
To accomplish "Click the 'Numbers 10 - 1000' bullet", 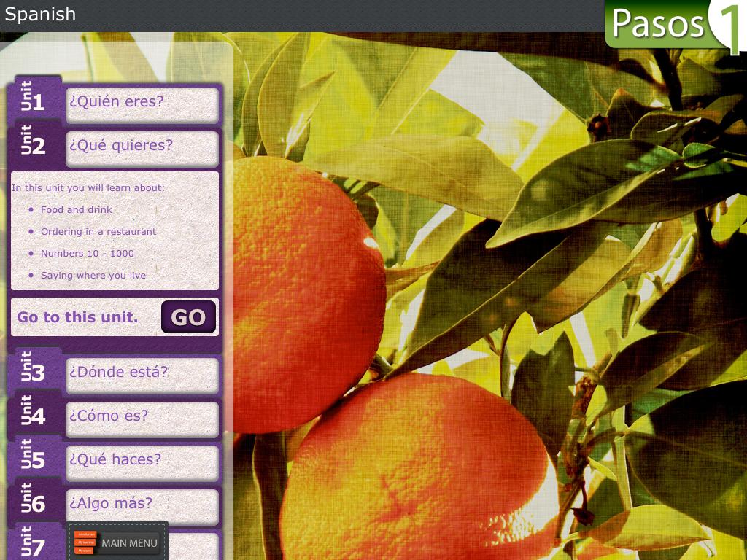I will [88, 253].
